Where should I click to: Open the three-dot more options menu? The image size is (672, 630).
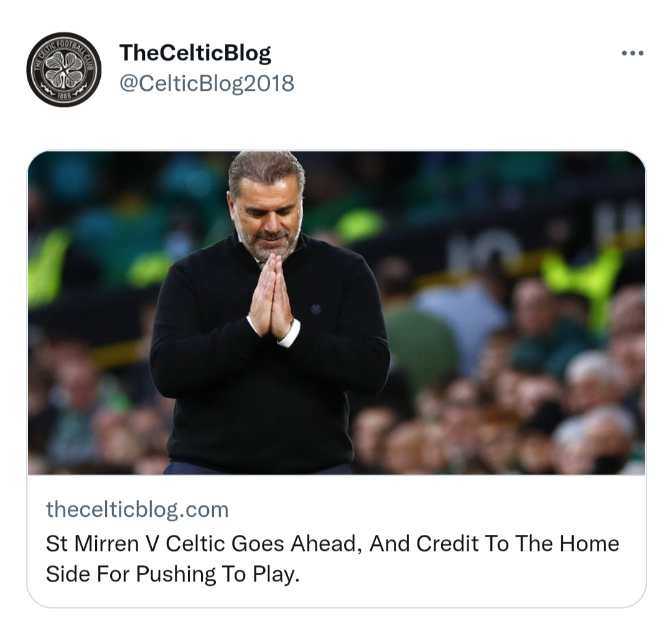pyautogui.click(x=633, y=53)
